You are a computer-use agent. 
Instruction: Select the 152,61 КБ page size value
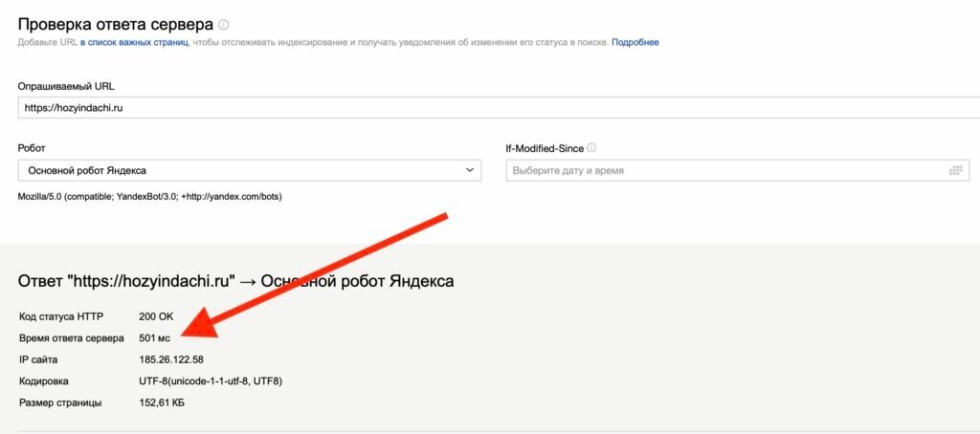coord(161,402)
